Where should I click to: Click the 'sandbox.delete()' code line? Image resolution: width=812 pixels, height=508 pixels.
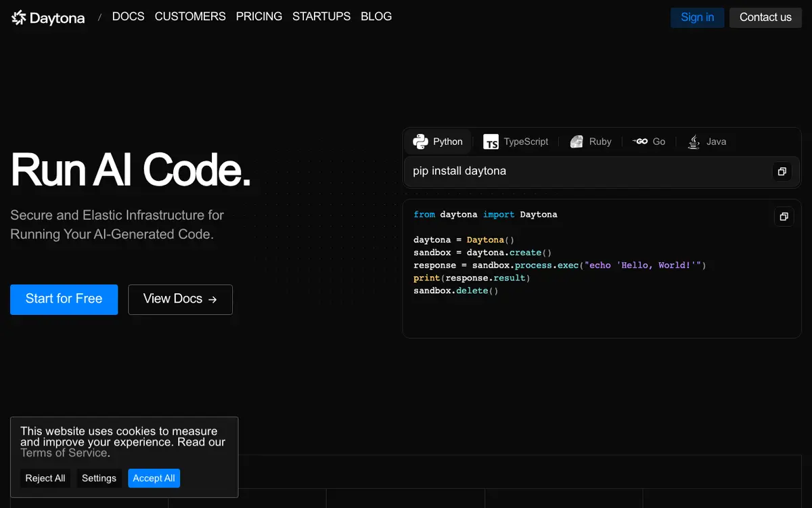[455, 291]
